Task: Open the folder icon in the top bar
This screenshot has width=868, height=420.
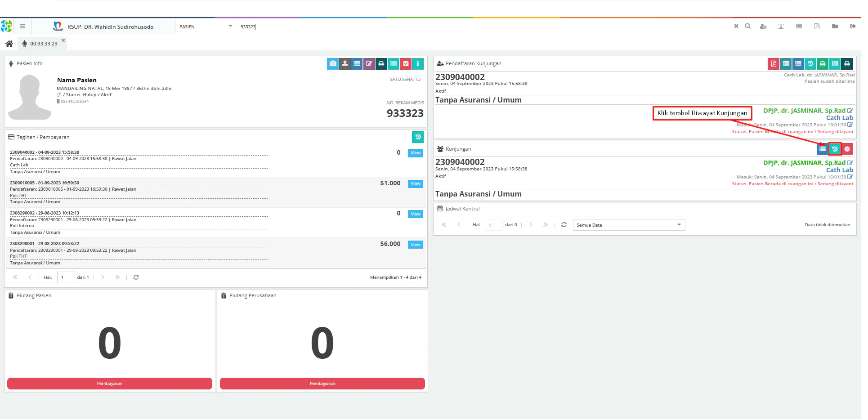Action: pyautogui.click(x=835, y=27)
